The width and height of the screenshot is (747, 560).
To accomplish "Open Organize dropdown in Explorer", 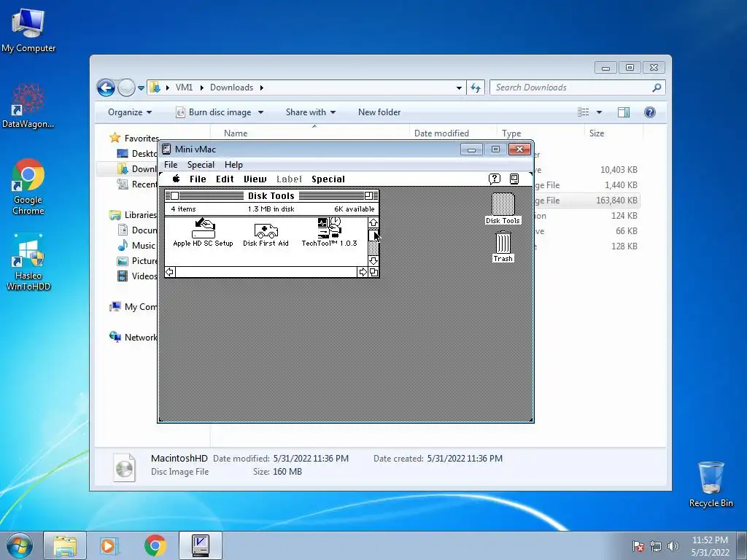I will tap(130, 112).
